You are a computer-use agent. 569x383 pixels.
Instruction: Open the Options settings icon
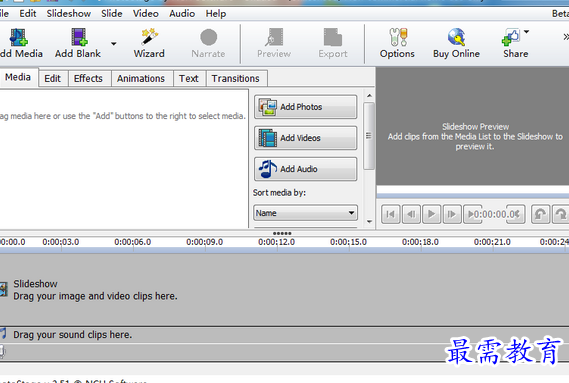coord(398,37)
